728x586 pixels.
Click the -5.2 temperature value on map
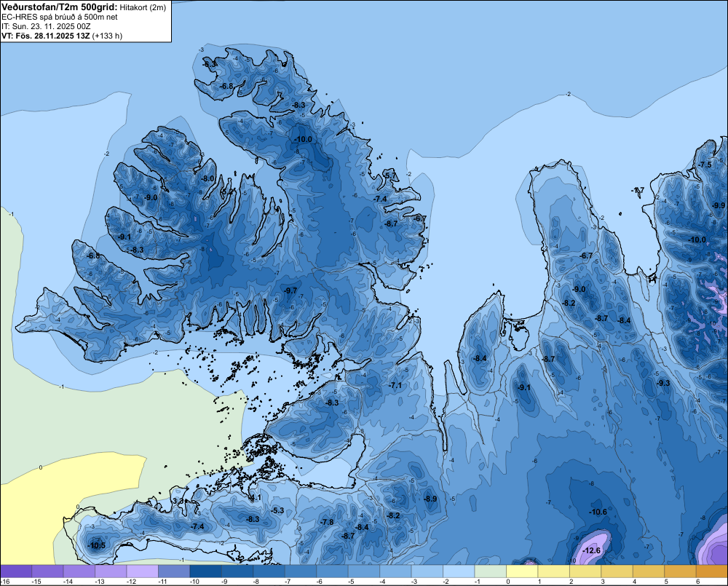click(x=226, y=191)
